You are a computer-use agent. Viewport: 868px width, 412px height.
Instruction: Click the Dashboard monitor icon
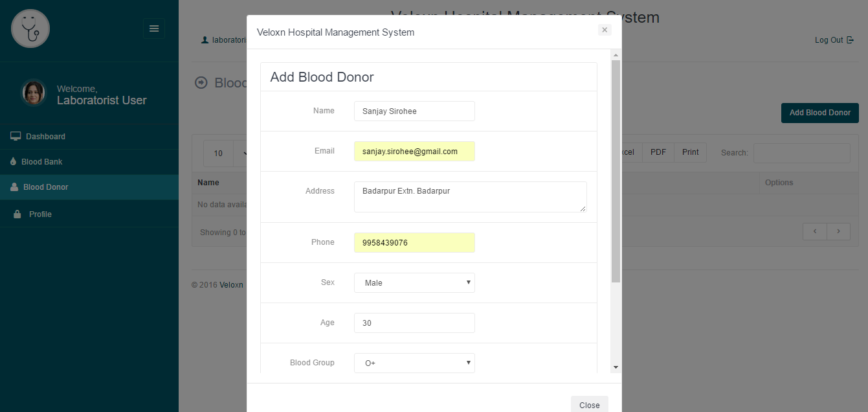click(16, 136)
